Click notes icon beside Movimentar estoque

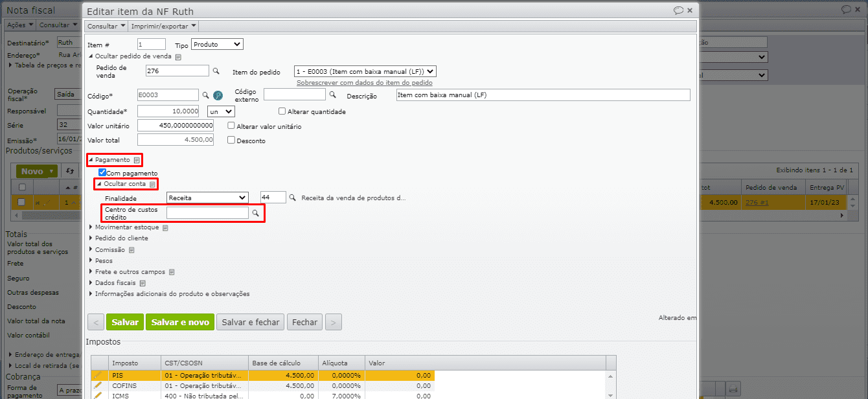(165, 228)
